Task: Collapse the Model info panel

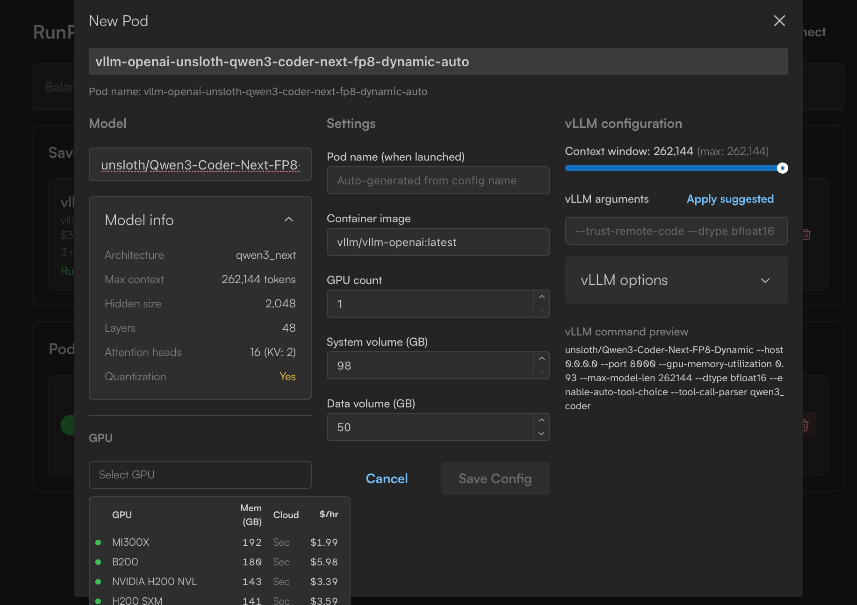Action: [289, 220]
